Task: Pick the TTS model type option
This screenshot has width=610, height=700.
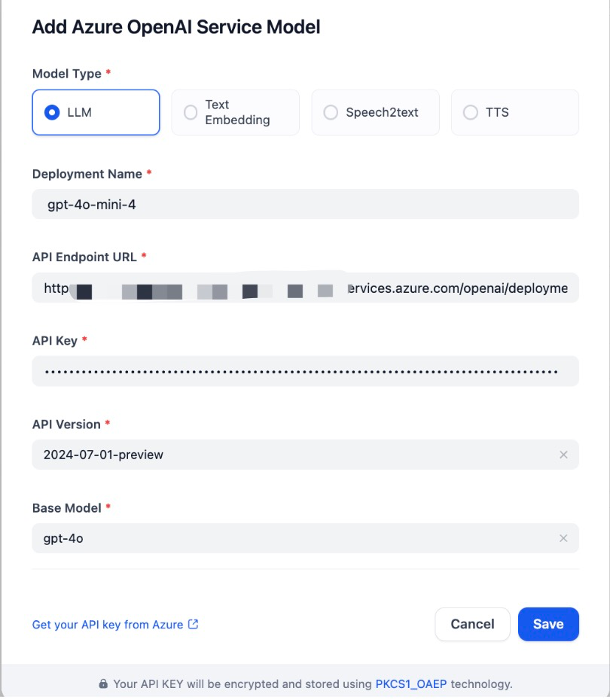Action: (470, 112)
